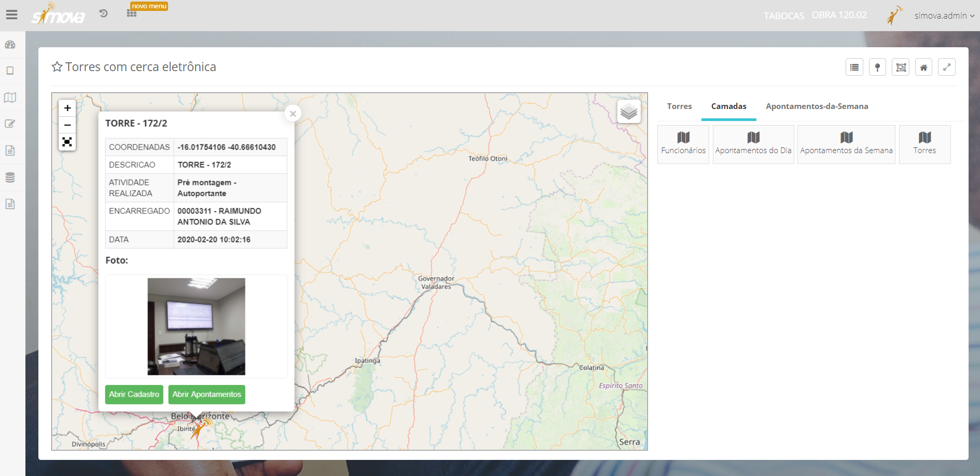Open the hamburger main menu

(x=11, y=15)
